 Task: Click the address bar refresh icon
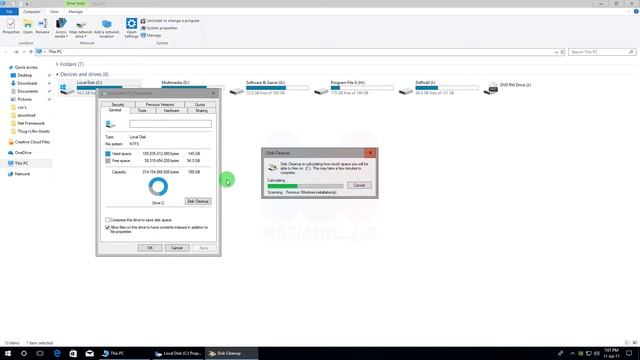[562, 52]
